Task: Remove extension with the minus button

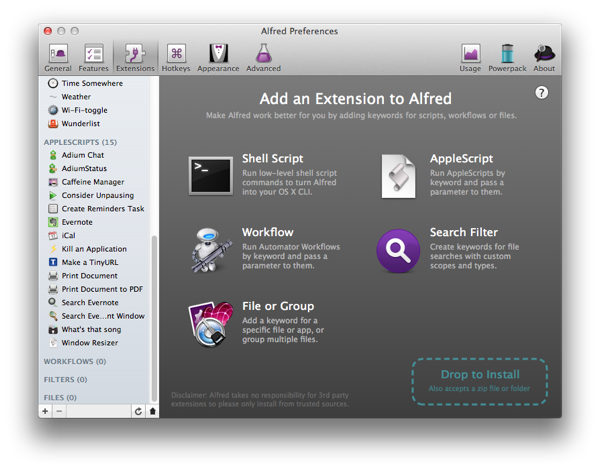Action: pos(59,411)
